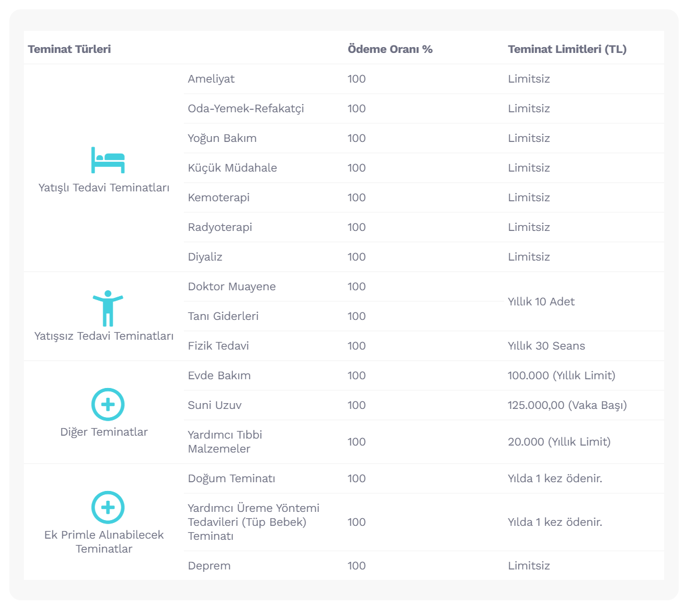Select the Yatışlı Tedavi Teminatları label
Image resolution: width=688 pixels, height=616 pixels.
click(x=104, y=187)
